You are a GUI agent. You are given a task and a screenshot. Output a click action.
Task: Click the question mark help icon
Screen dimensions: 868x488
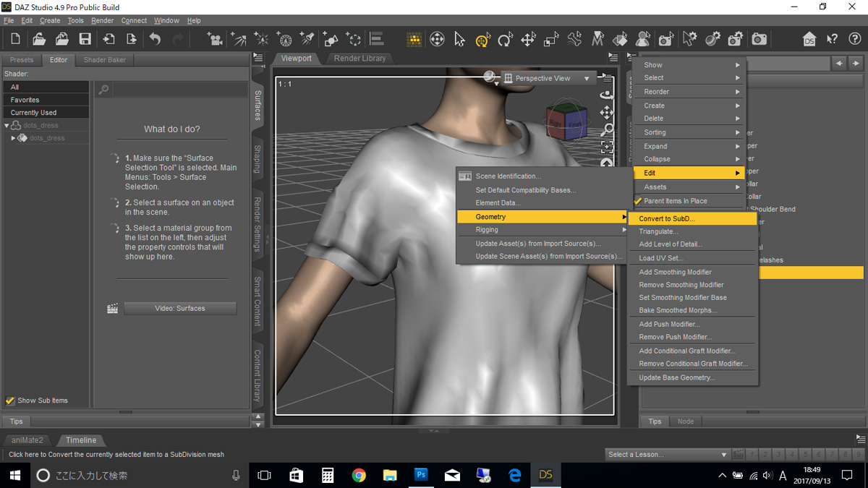pos(855,39)
